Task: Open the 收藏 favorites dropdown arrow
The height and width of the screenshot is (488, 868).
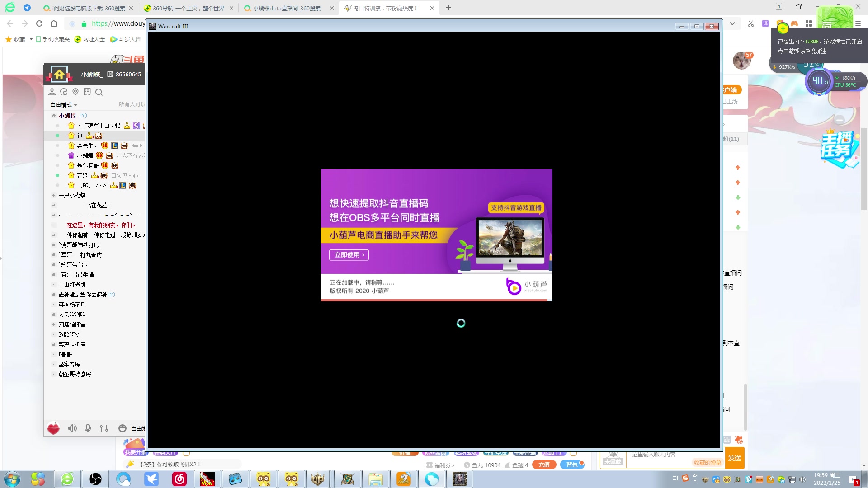Action: pyautogui.click(x=31, y=39)
